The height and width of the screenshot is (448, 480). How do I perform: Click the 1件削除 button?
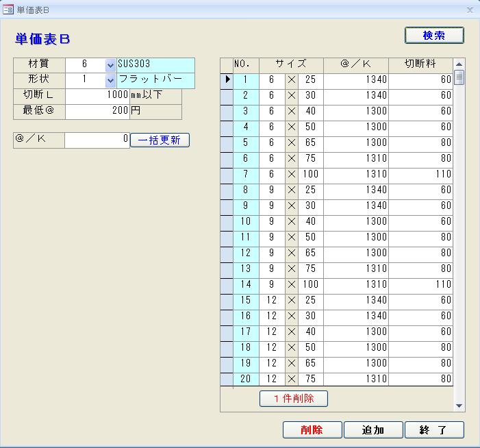pos(294,399)
